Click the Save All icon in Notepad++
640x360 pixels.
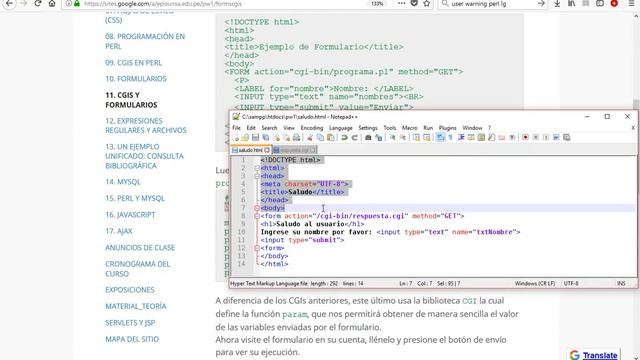266,138
